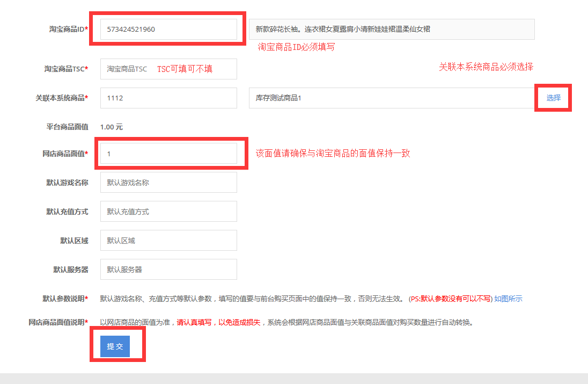Viewport: 588px width, 384px height.
Task: Click the 网店商品面值说明 label
Action: coord(58,323)
